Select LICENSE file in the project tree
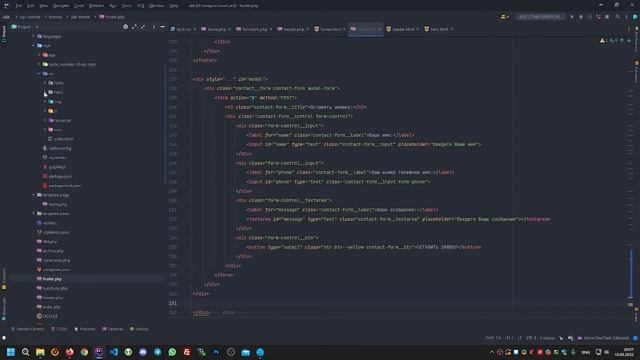The width and height of the screenshot is (640, 360). coord(47,316)
